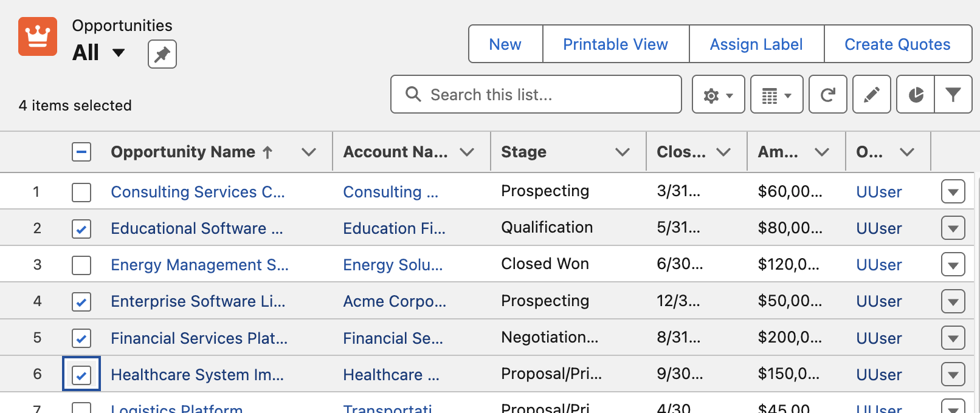
Task: Click the pencil edit list icon
Action: (x=871, y=95)
